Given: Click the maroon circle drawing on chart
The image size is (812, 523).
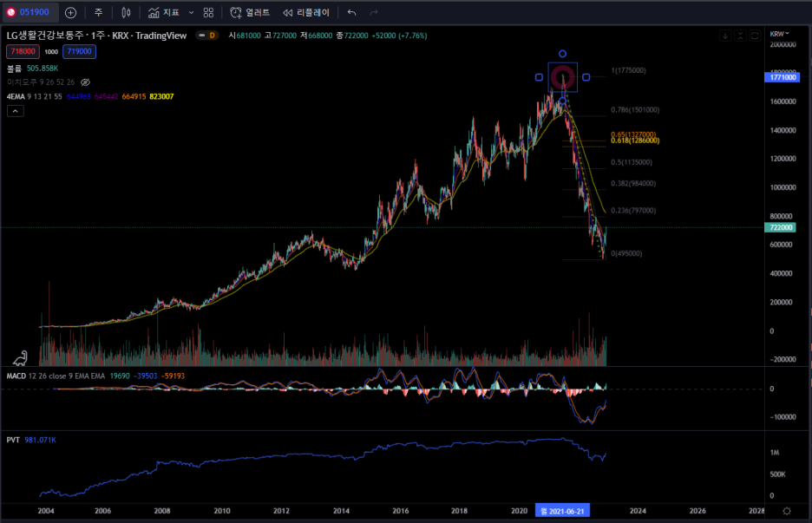Looking at the screenshot, I should [x=562, y=77].
